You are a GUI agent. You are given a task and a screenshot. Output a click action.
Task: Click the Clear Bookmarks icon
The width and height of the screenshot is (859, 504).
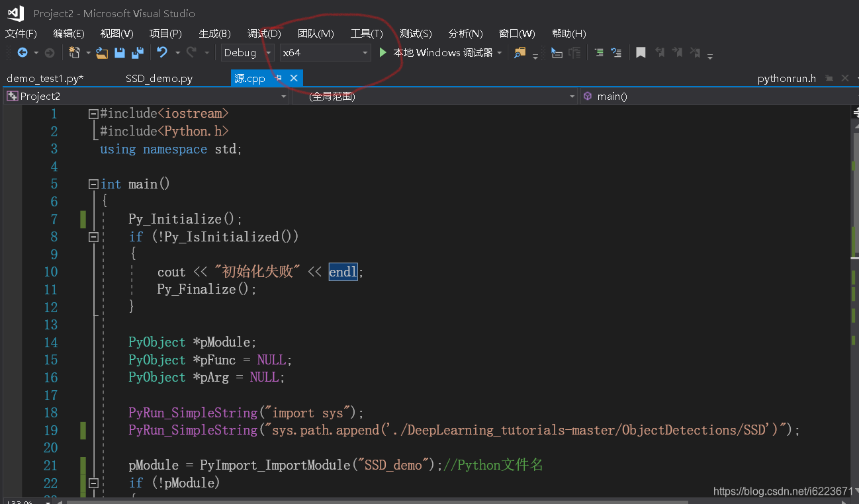coord(695,52)
